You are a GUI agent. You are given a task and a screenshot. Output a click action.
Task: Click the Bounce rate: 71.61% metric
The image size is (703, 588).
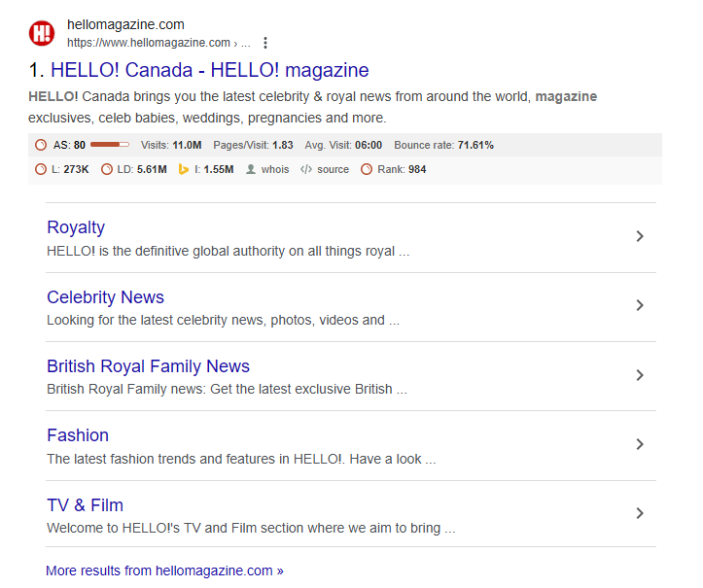443,145
